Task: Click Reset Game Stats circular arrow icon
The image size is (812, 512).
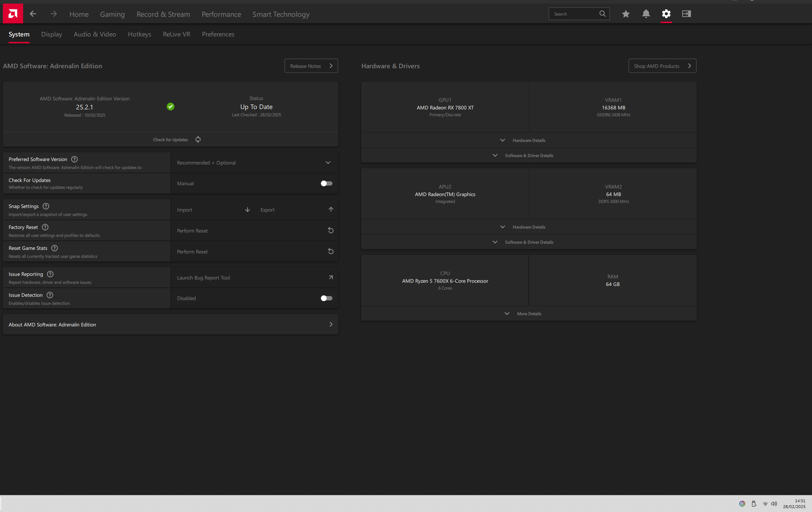Action: [331, 251]
